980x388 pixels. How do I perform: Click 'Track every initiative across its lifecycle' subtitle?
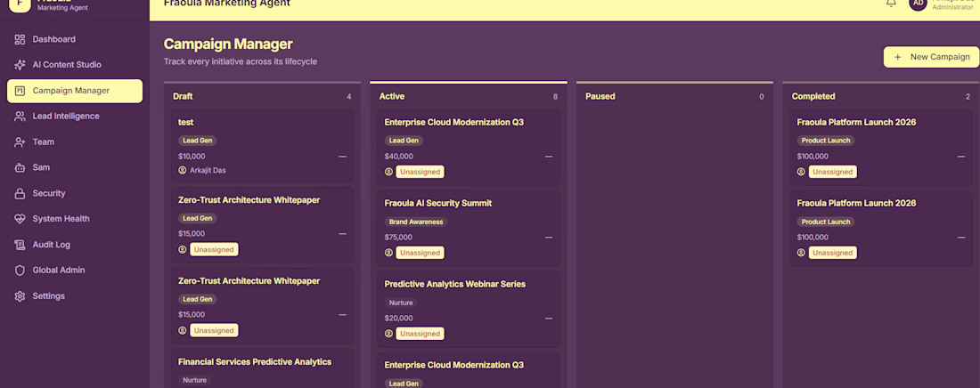point(241,61)
